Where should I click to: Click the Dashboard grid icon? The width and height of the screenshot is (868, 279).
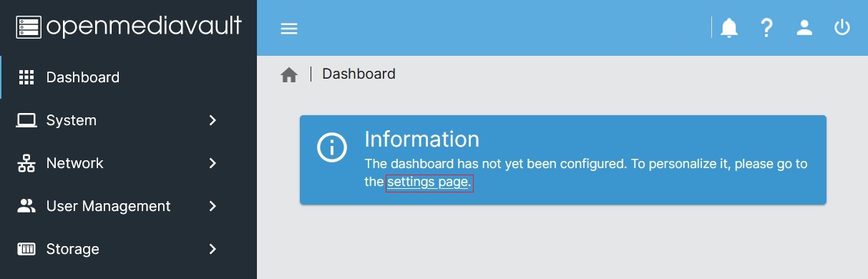26,77
